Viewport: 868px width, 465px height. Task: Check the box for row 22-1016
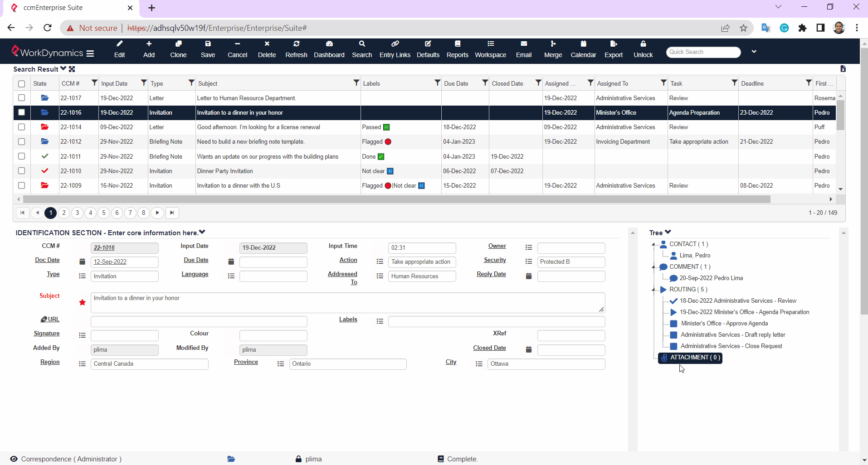coord(21,112)
